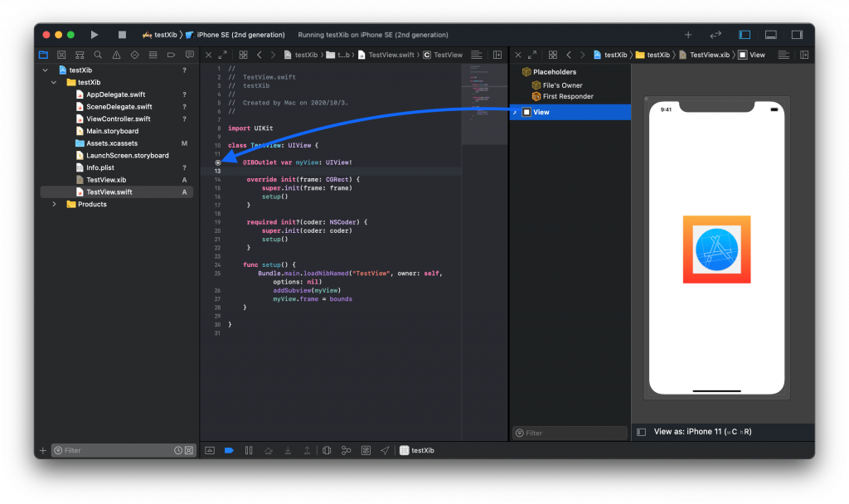The image size is (849, 504).
Task: Toggle the bottom Debug area
Action: click(770, 35)
